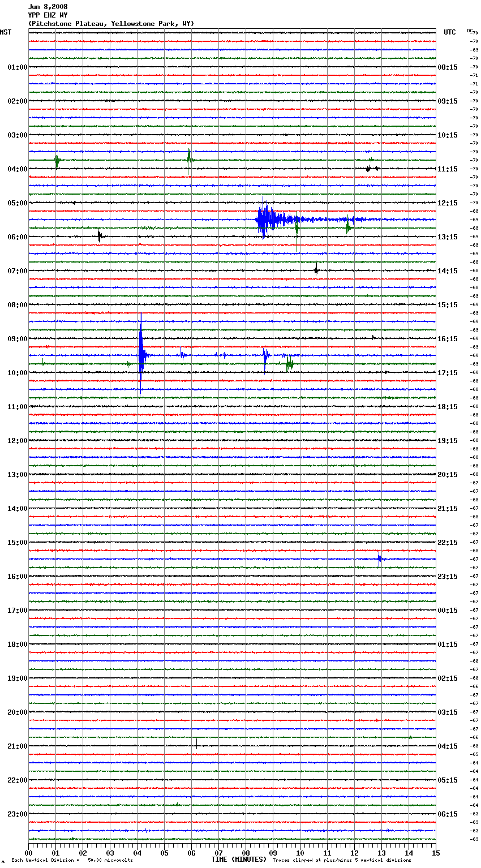This screenshot has height=868, width=481.
Task: Select the 12:00 MST row label
Action: [18, 441]
